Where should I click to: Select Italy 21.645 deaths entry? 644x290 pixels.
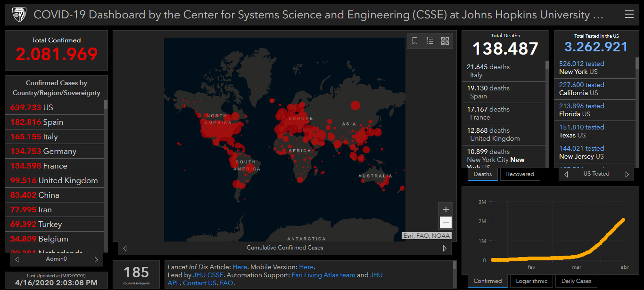coord(504,71)
